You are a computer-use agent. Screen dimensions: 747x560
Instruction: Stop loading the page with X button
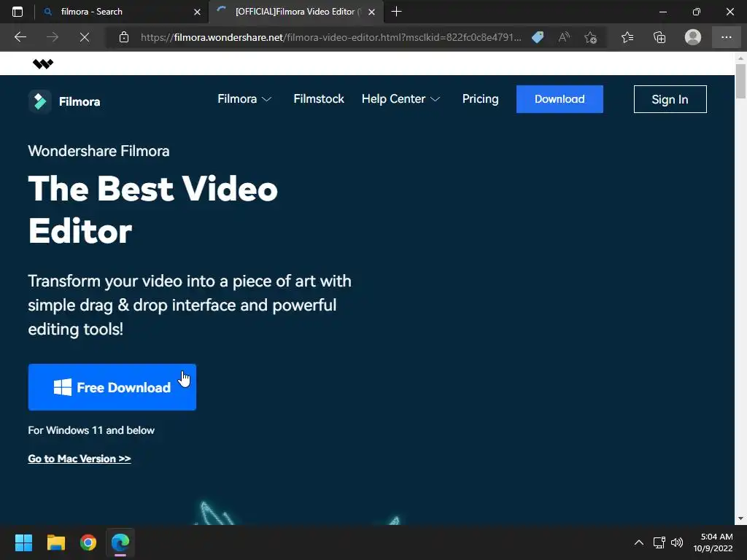85,37
